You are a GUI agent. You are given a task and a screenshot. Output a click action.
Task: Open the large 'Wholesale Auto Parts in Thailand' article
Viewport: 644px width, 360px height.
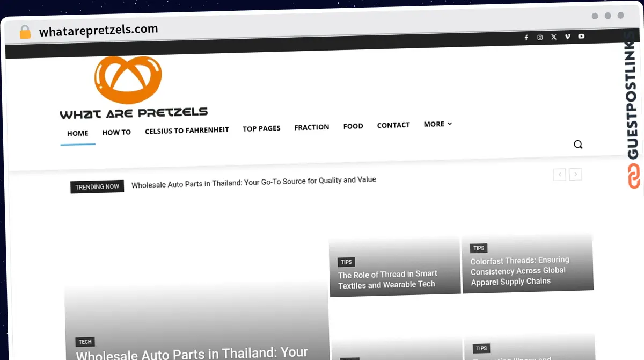(x=192, y=353)
